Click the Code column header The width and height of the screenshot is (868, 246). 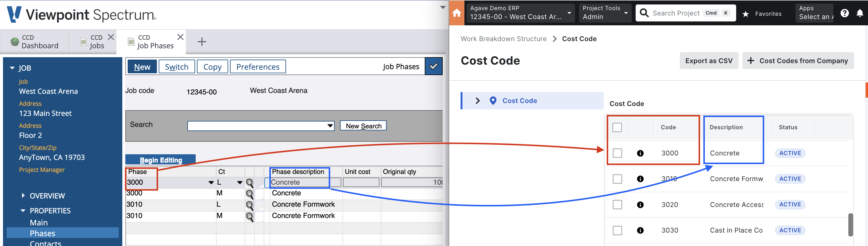668,127
